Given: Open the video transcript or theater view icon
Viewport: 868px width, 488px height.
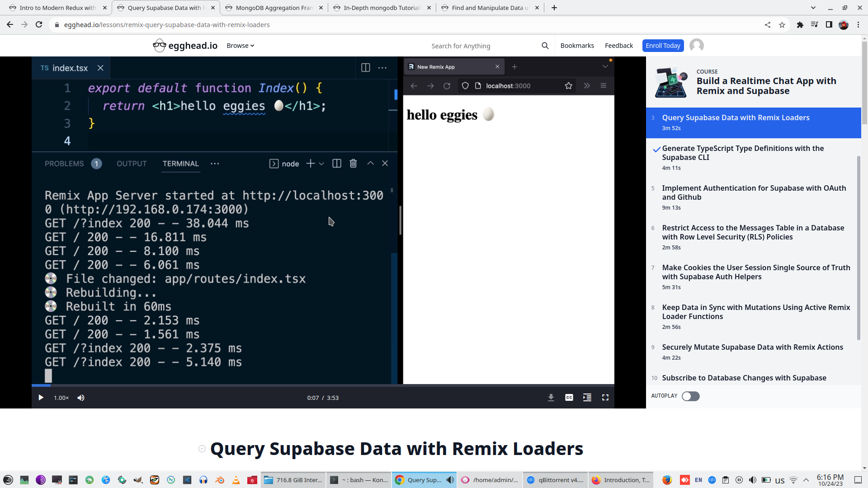Looking at the screenshot, I should (587, 398).
